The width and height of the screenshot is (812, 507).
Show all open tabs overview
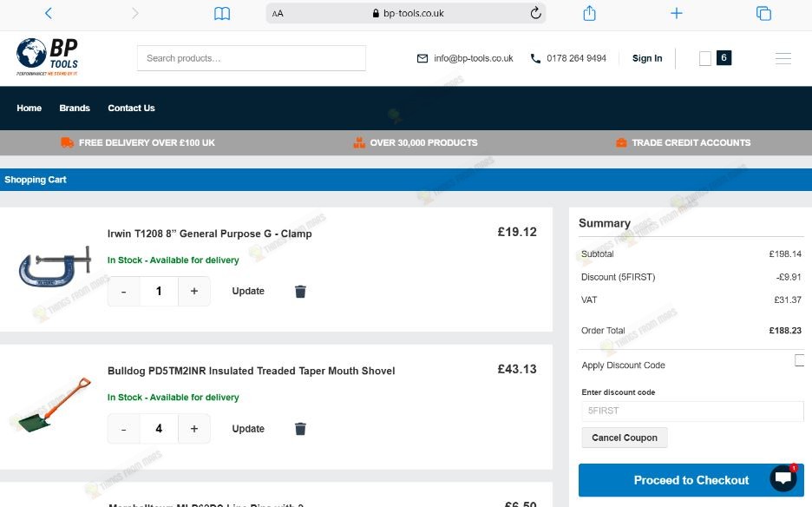click(763, 13)
